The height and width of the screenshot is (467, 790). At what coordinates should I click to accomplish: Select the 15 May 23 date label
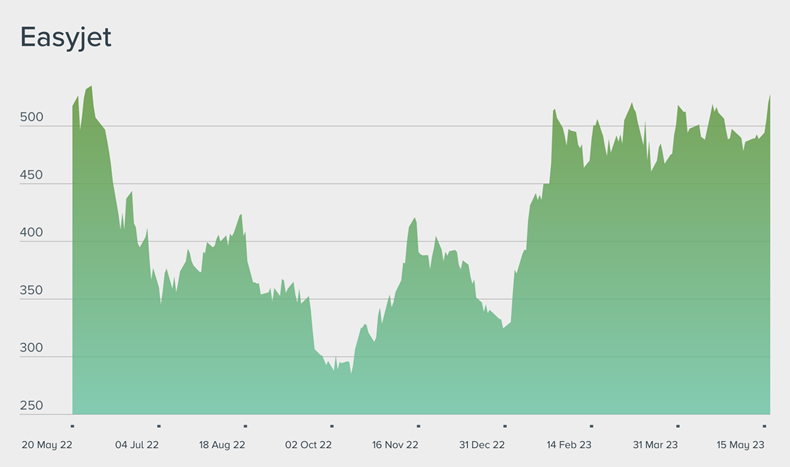741,444
